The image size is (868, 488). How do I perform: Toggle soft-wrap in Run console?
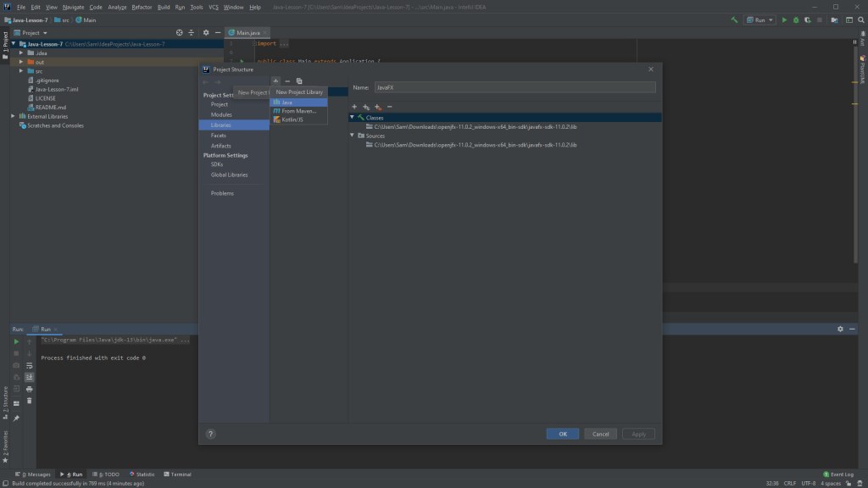(x=30, y=365)
